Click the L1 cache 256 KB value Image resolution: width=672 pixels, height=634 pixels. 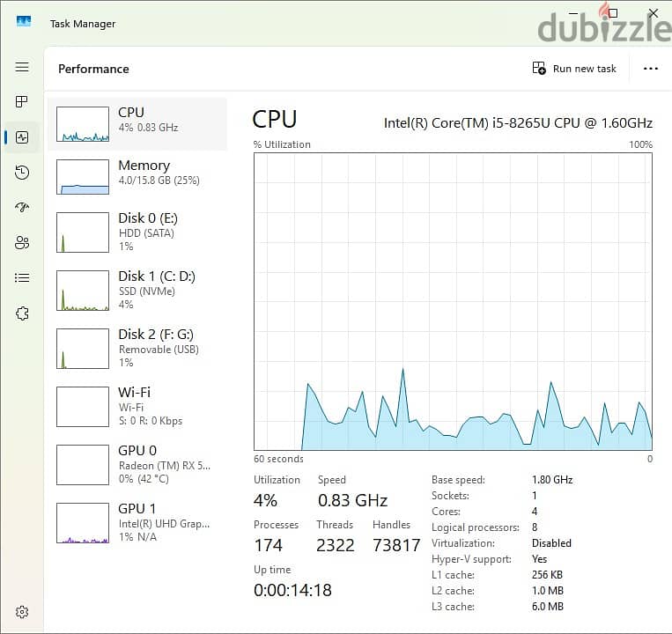pos(547,575)
